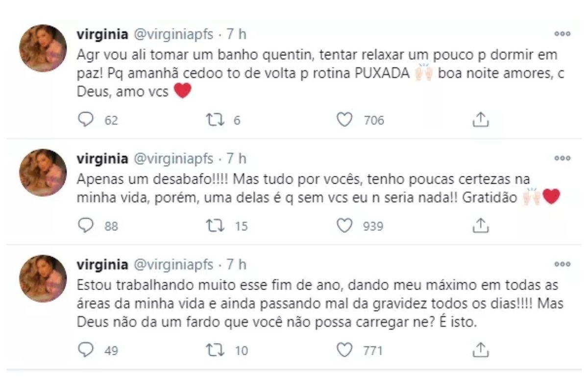Open more options on second tweet
Screen dimensions: 588x392
pos(562,158)
